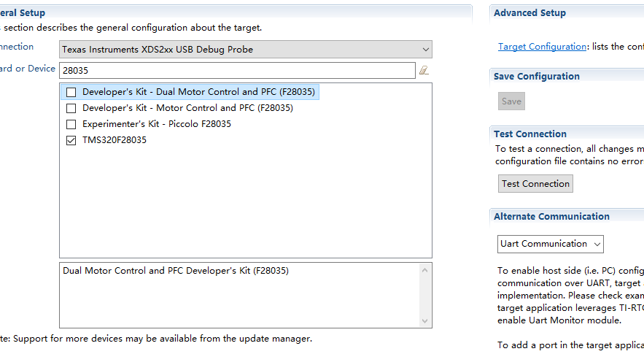This screenshot has height=354, width=644.
Task: Click the Advanced Setup section header
Action: tap(529, 13)
